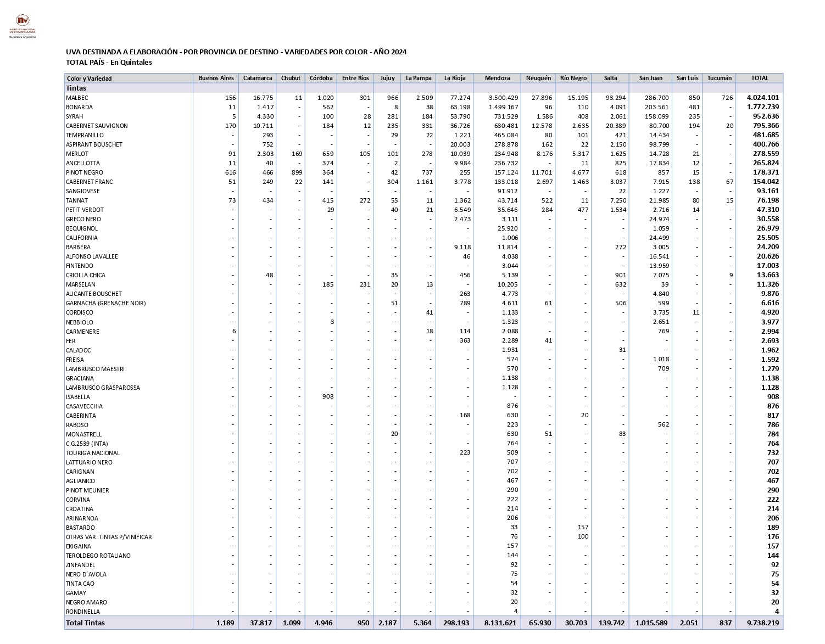Click Malbec's total value 4.024.101

763,98
